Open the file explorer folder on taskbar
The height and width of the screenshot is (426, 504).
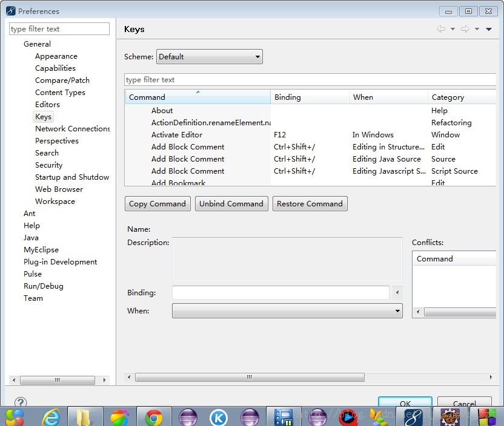click(85, 417)
